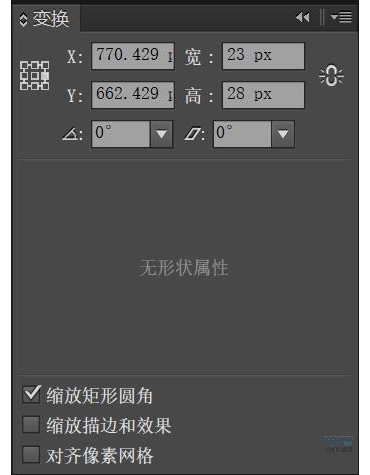Open the rotation angle dropdown arrow
This screenshot has width=370, height=475.
(x=161, y=134)
